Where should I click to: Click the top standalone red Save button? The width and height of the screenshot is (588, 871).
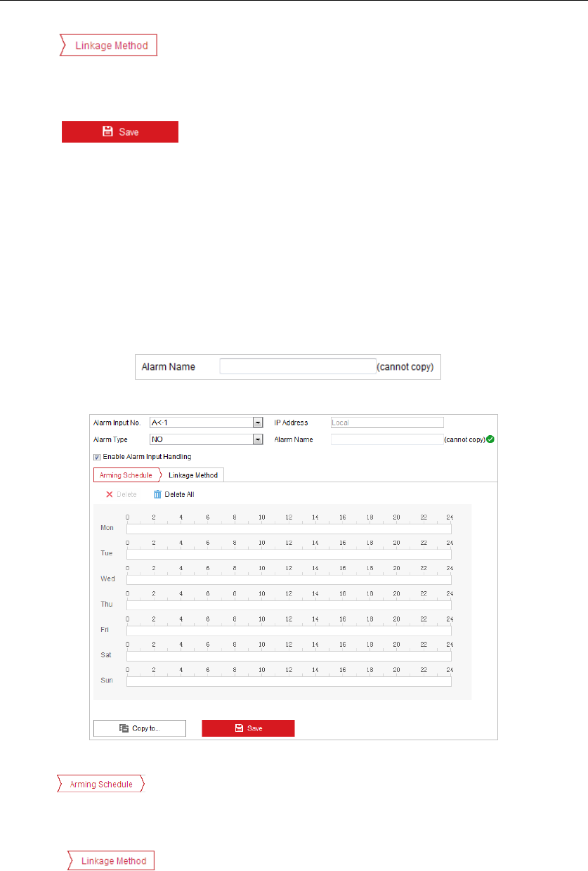point(120,131)
